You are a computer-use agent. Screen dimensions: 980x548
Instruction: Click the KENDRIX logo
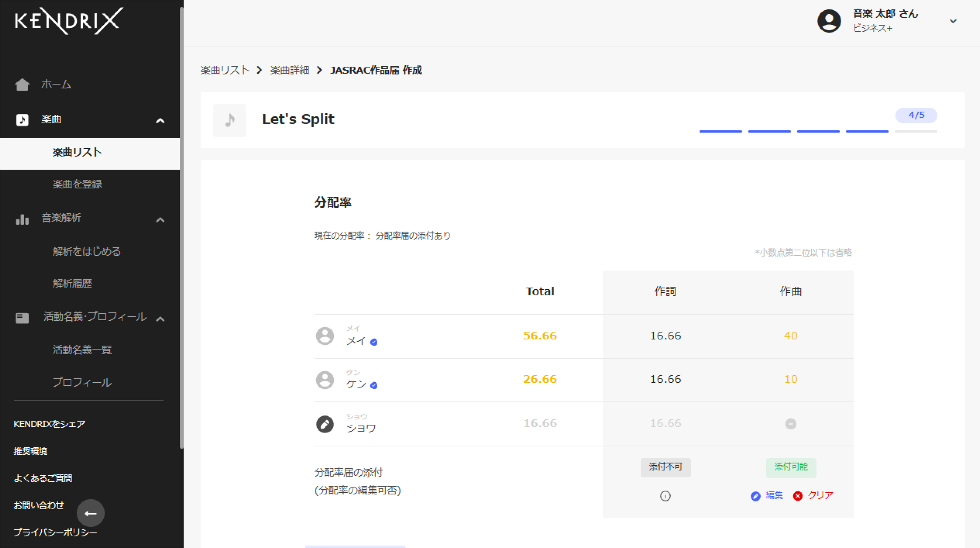pos(68,21)
